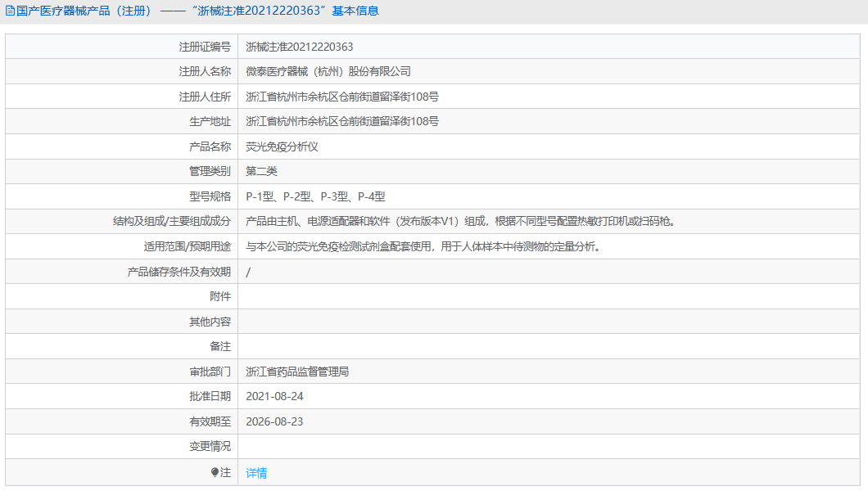
Task: Click the document icon before the page title
Action: pos(11,11)
